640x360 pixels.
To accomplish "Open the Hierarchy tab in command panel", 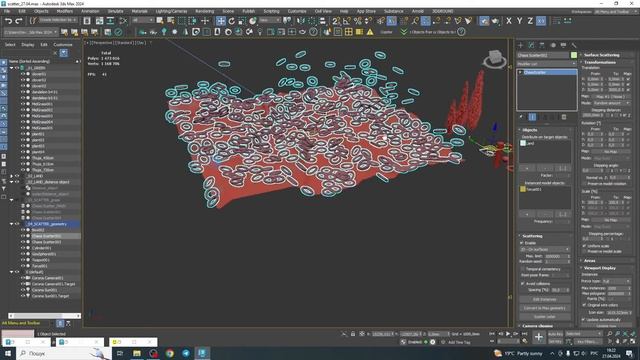I will 542,45.
